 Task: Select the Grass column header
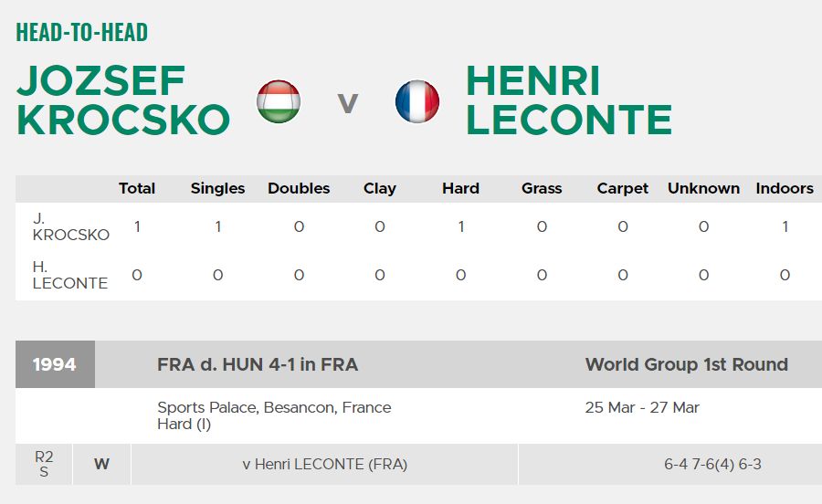[542, 189]
